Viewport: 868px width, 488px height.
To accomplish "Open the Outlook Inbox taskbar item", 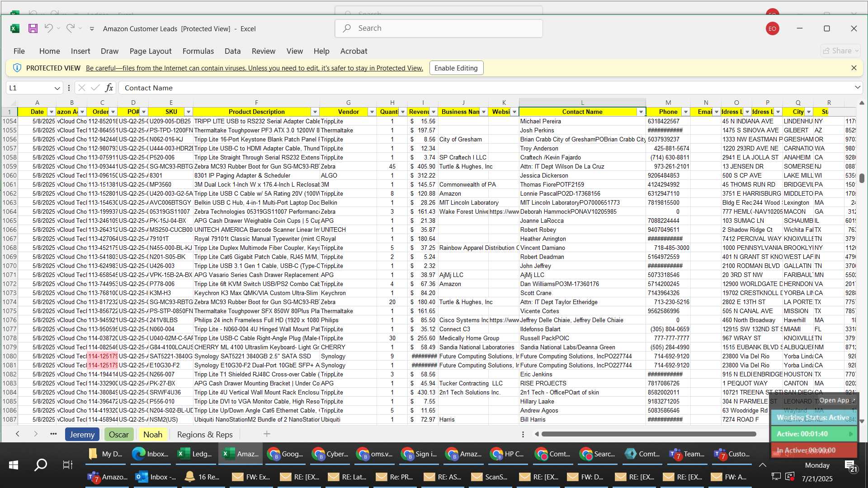I will [156, 477].
